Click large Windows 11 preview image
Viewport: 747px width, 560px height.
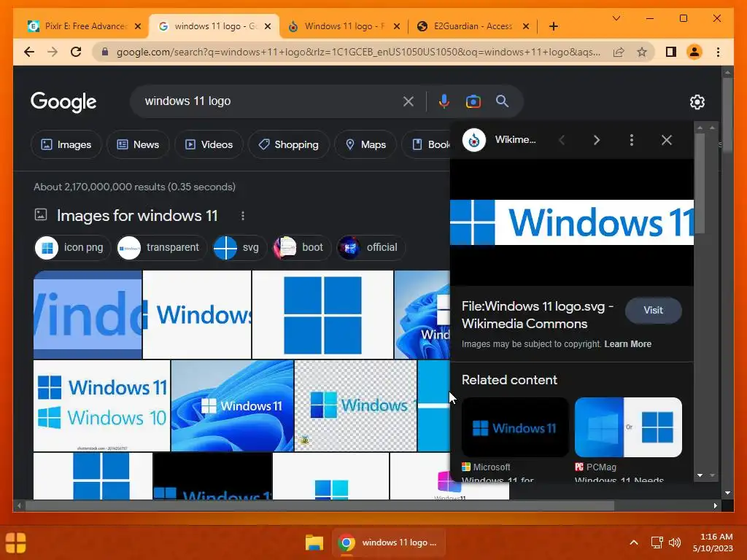[572, 222]
